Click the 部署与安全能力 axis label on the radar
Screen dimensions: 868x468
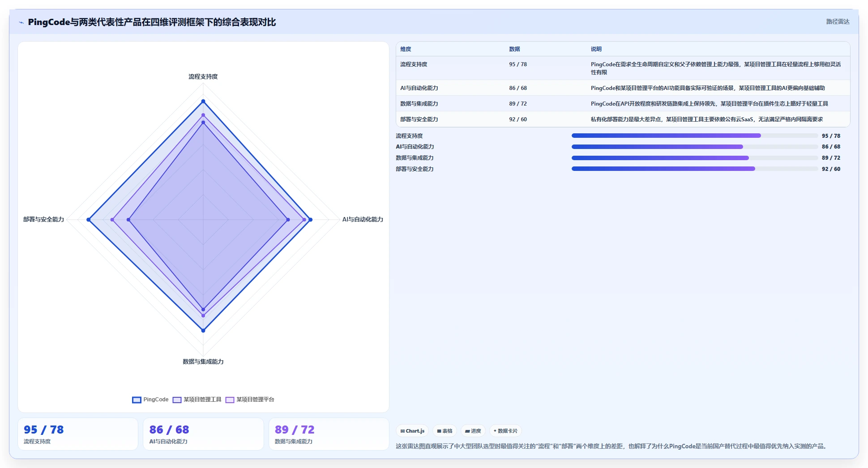point(44,219)
